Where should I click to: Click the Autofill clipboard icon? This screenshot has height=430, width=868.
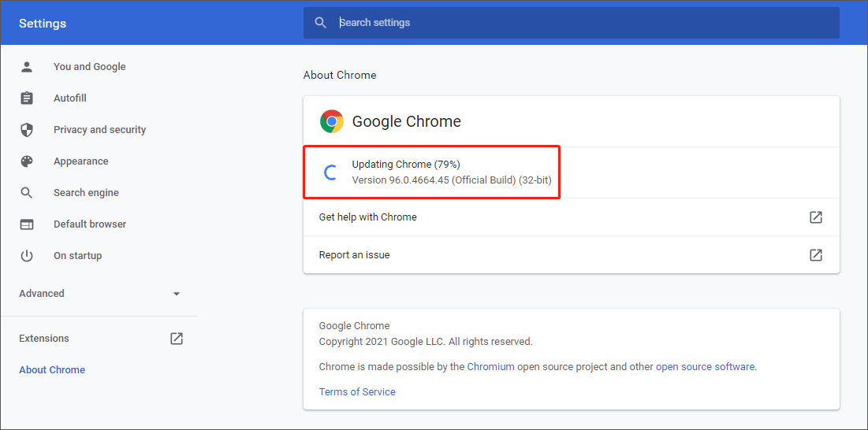pos(27,98)
